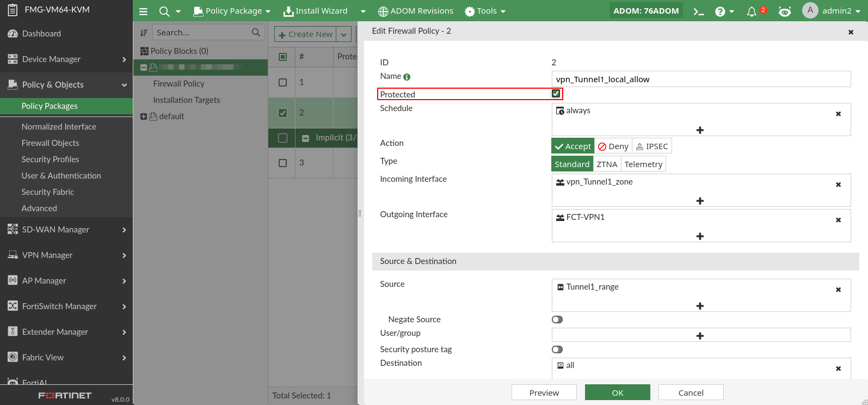Launch the Install Wizard
This screenshot has width=868, height=405.
pyautogui.click(x=316, y=11)
